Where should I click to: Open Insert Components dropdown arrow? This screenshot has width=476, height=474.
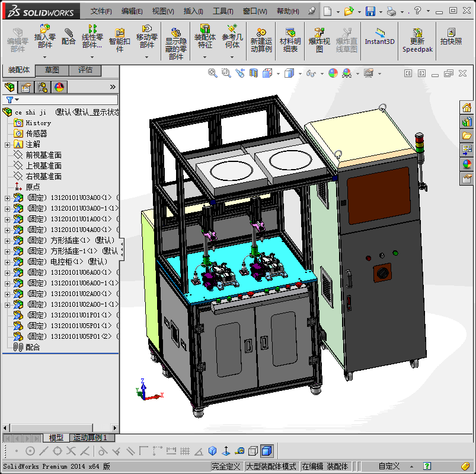(44, 57)
